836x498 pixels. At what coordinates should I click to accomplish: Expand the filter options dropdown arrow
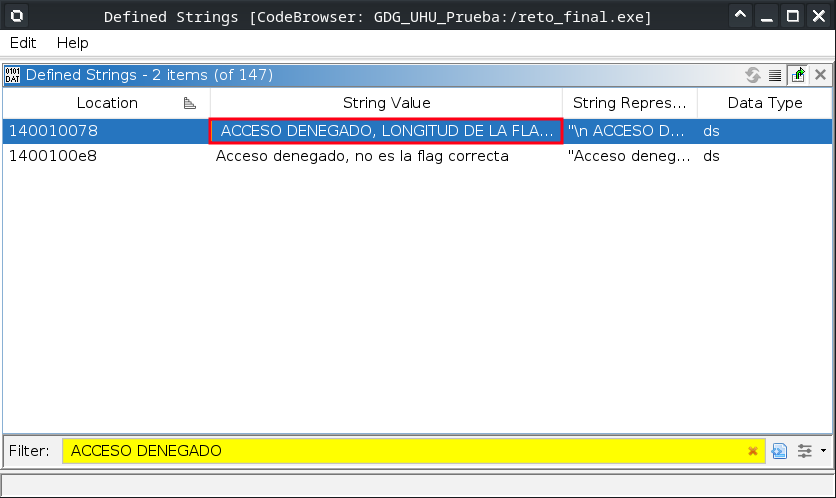[x=823, y=451]
